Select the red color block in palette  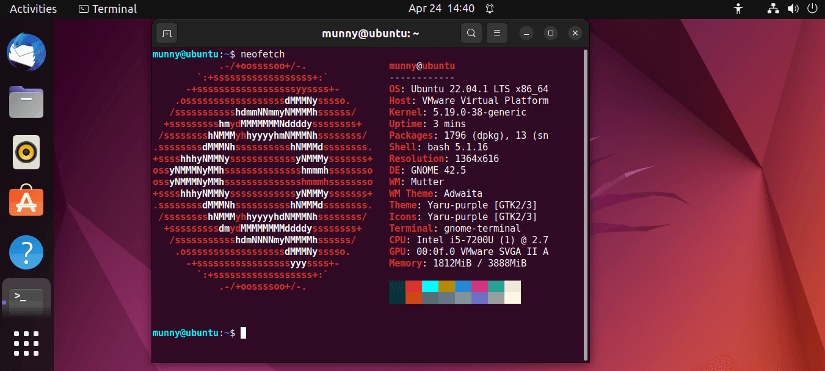[414, 286]
